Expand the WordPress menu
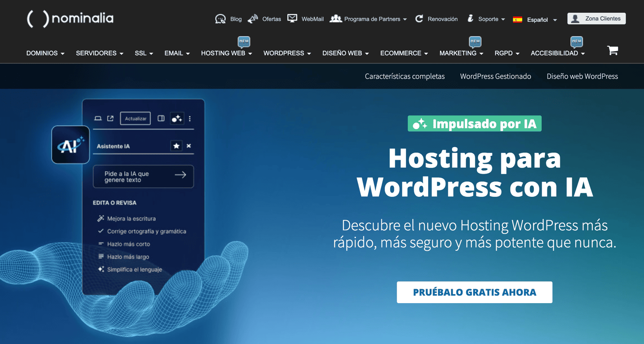644x344 pixels. point(287,53)
